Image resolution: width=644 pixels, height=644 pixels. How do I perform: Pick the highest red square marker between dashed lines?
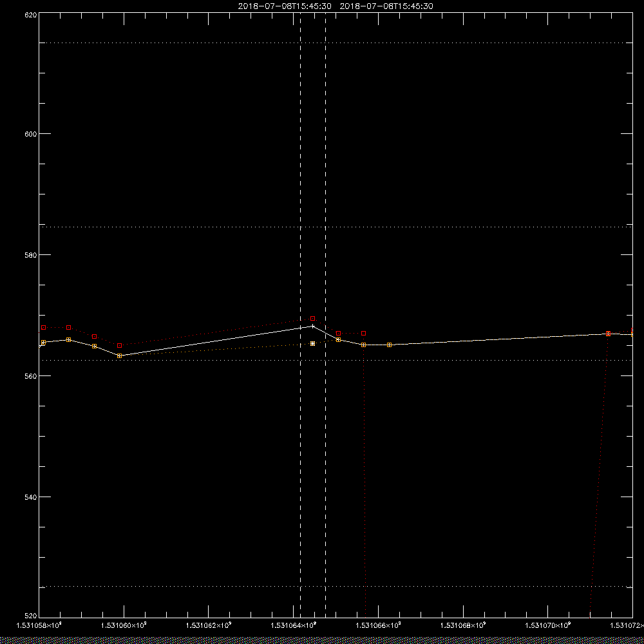[x=312, y=318]
